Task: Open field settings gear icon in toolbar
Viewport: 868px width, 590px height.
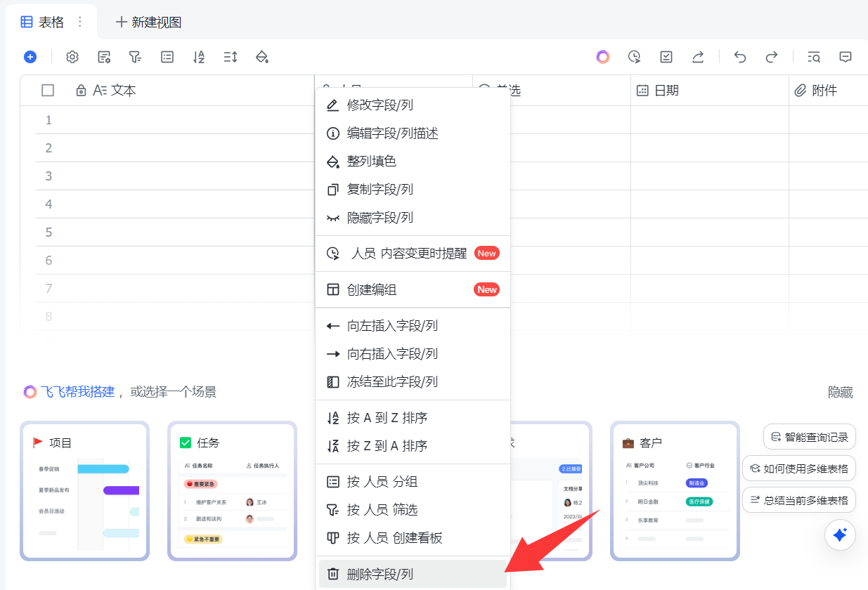Action: (x=72, y=57)
